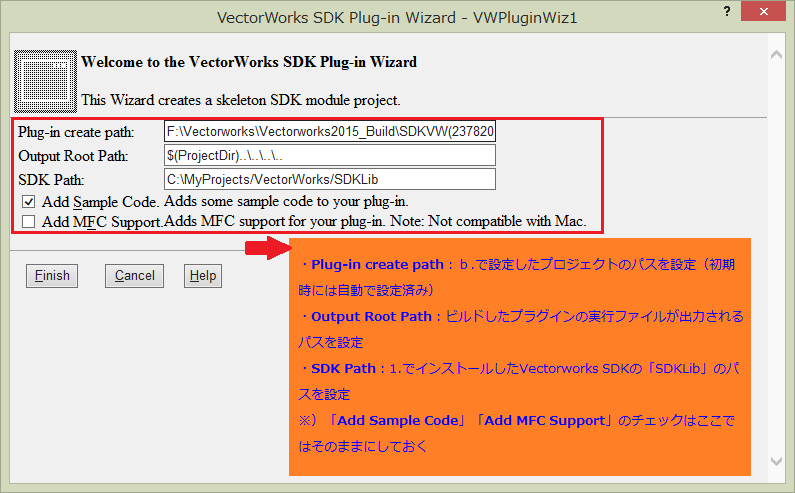Screen dimensions: 795x493
Task: Click the question mark help icon in title bar
Action: (x=727, y=11)
